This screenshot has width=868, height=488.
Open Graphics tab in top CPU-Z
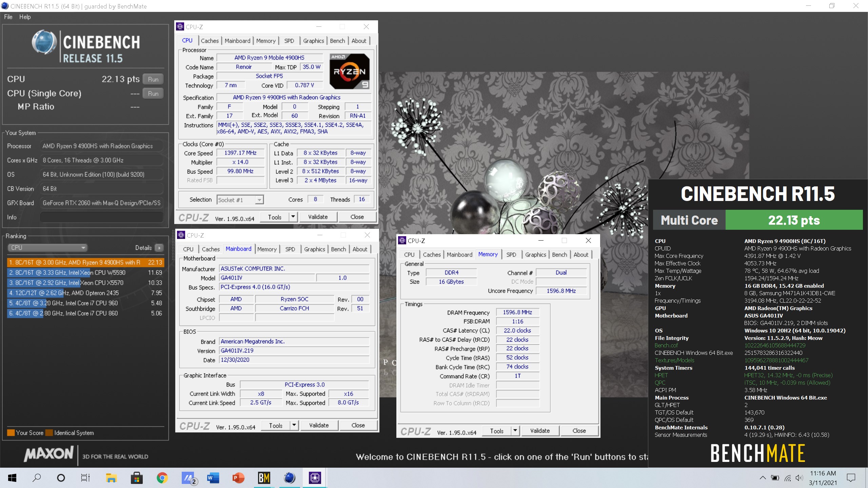coord(314,41)
